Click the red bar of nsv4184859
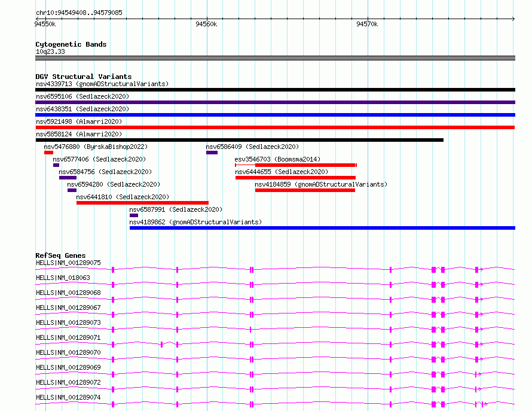The image size is (532, 411). (x=305, y=190)
